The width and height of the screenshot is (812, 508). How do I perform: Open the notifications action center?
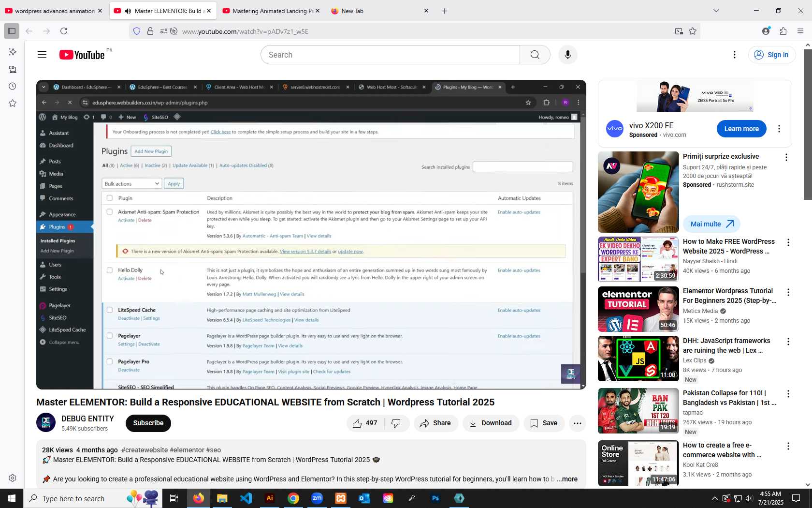tap(796, 498)
